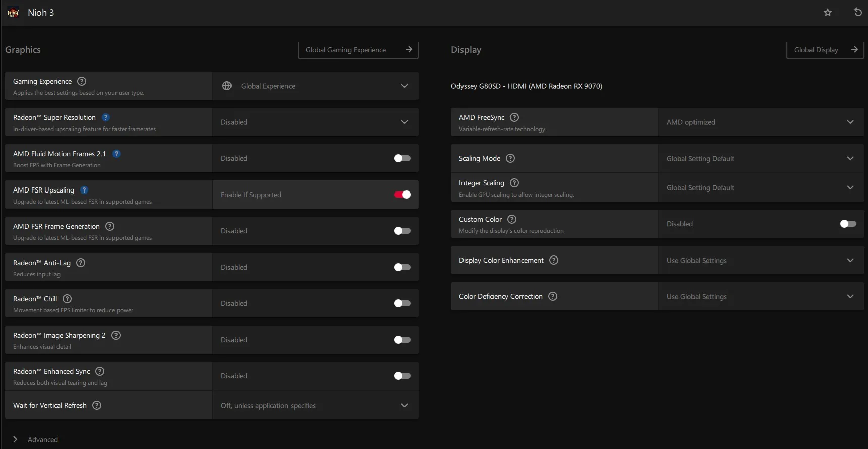Click 'Movement based FPS limiter' description
This screenshot has width=868, height=449.
tap(73, 310)
